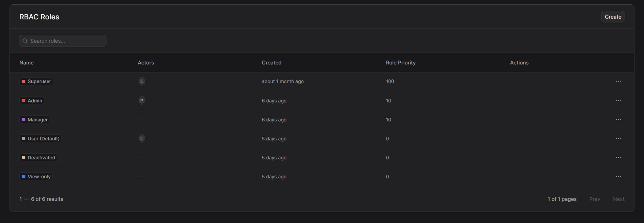Click the L actor avatar in User (Default) row
The image size is (644, 223).
point(142,139)
